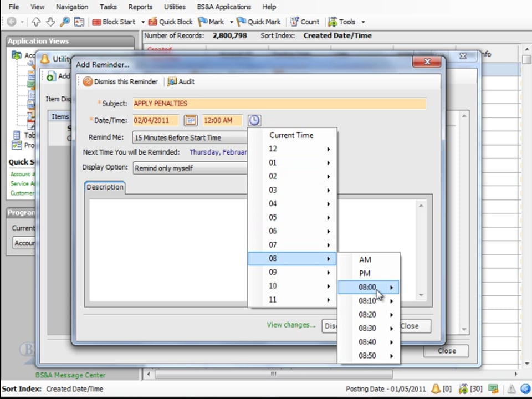Expand the 03 hour submenu
Viewport: 532px width, 399px height.
point(292,190)
